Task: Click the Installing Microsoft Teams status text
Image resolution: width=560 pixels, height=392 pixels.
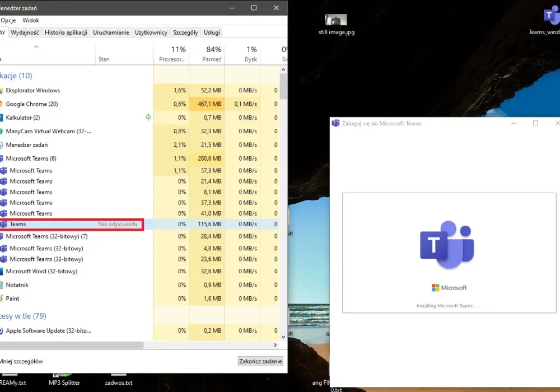Action: point(448,306)
